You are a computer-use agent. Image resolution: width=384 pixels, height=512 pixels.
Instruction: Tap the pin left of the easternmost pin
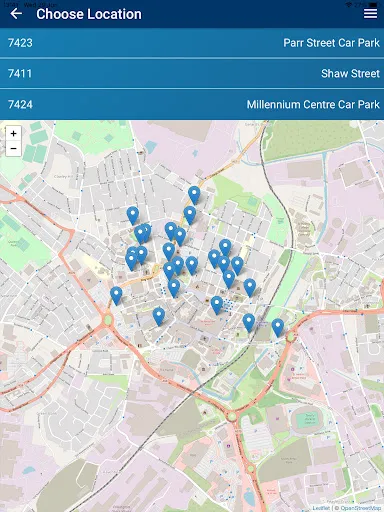[x=249, y=323]
